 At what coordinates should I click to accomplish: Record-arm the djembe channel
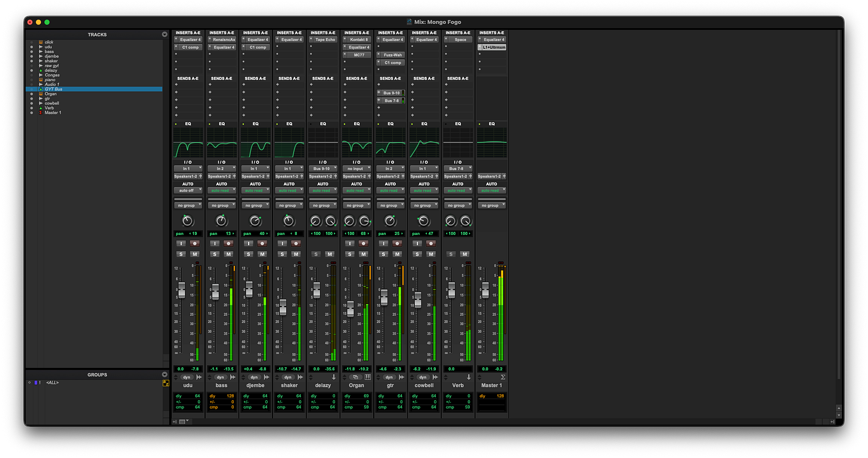click(x=262, y=243)
